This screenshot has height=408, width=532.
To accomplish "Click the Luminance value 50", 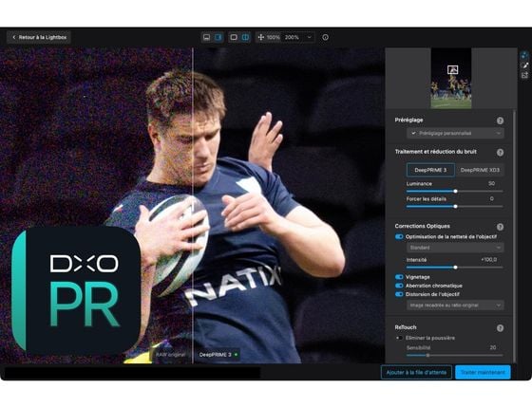I will pyautogui.click(x=491, y=184).
